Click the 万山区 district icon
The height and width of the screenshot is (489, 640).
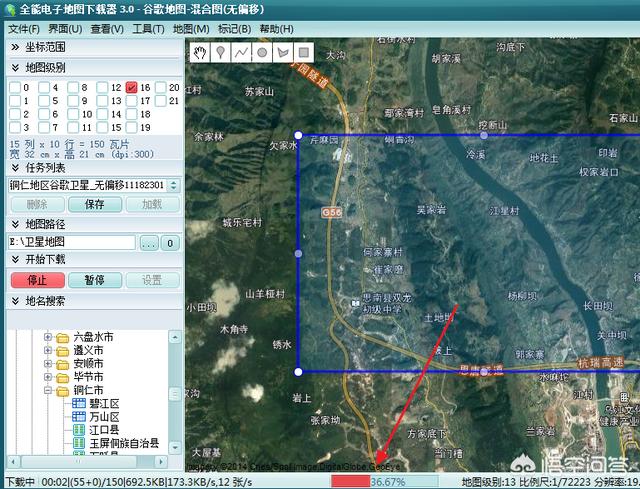[x=78, y=417]
